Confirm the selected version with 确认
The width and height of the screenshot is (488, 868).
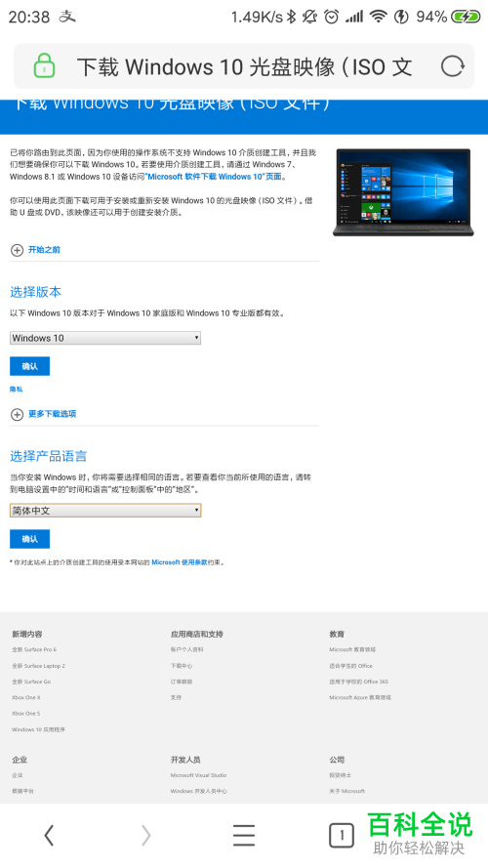(30, 366)
